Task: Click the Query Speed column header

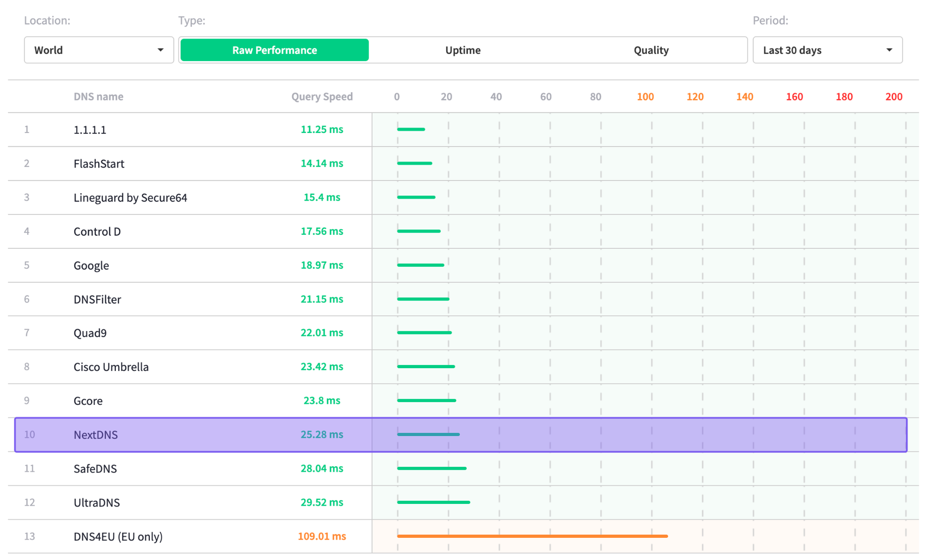Action: pyautogui.click(x=322, y=96)
